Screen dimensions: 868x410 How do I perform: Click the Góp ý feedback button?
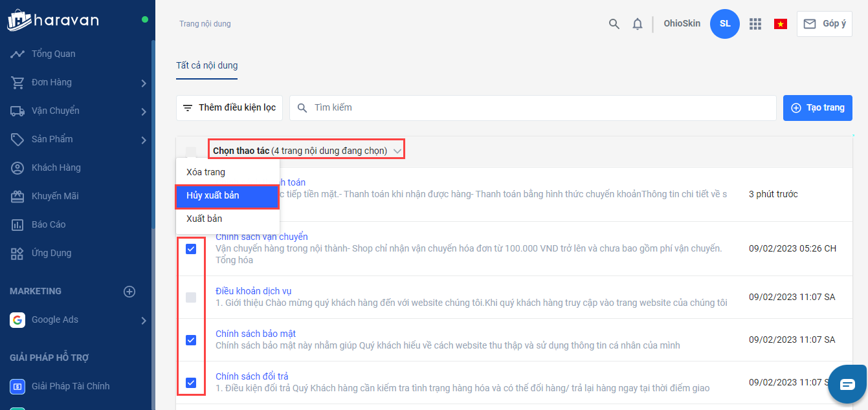click(x=825, y=24)
